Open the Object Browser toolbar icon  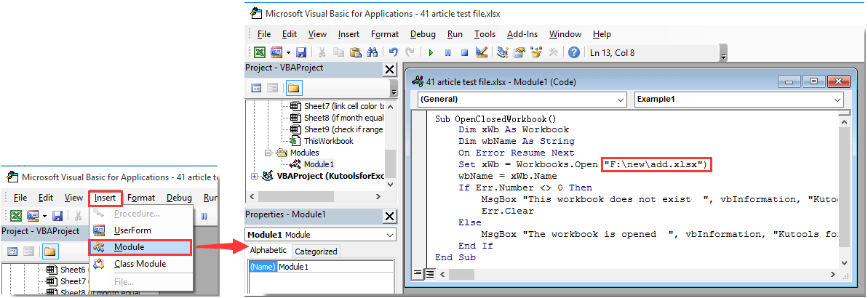[x=538, y=52]
